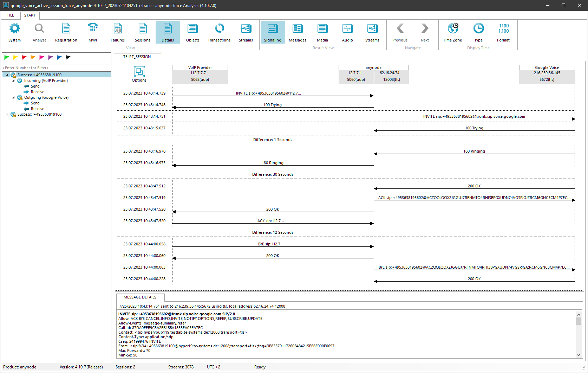
Task: Click the number filter input field
Action: [56, 68]
